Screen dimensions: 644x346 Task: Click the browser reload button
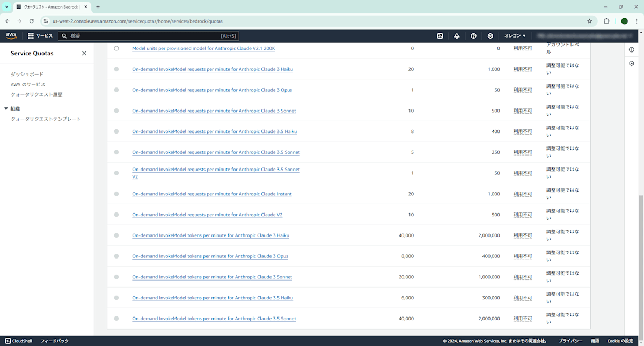click(31, 21)
